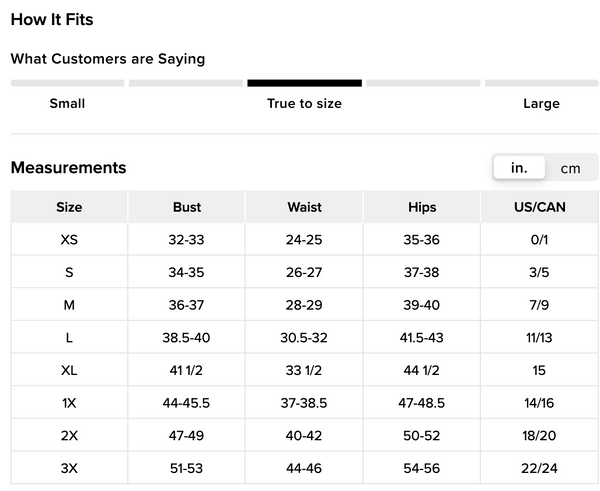Select the Waist column header
Screen dimensions: 600x491
point(304,207)
